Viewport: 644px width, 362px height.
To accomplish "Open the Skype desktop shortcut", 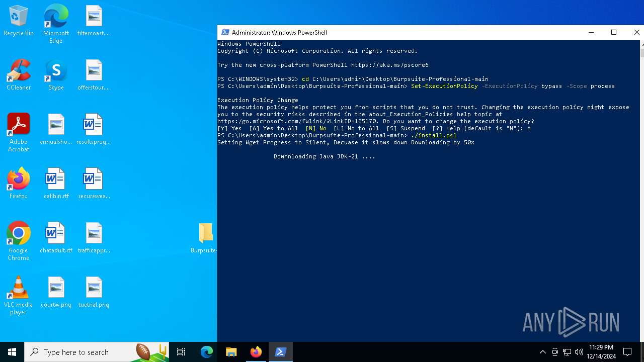I will click(x=56, y=75).
